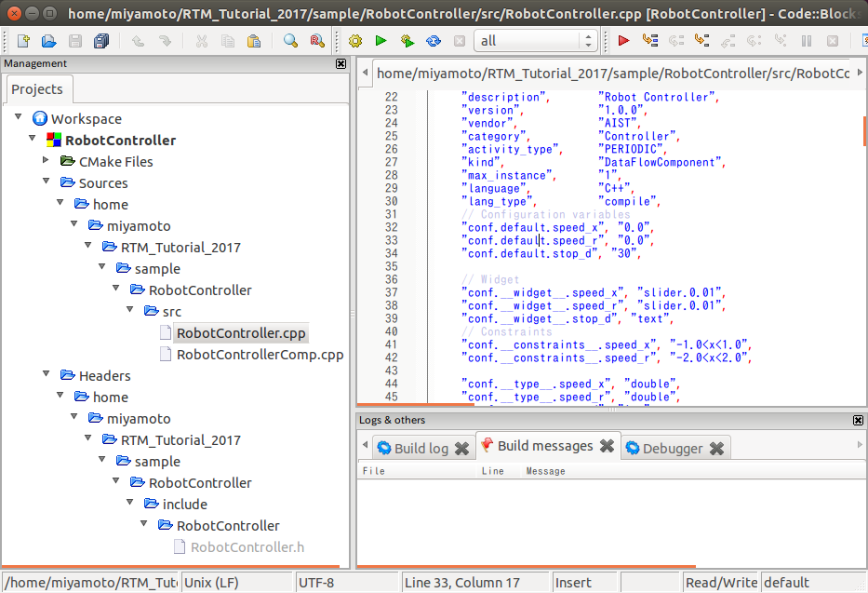Open the Debugger tab
The image size is (868, 593).
coord(672,448)
